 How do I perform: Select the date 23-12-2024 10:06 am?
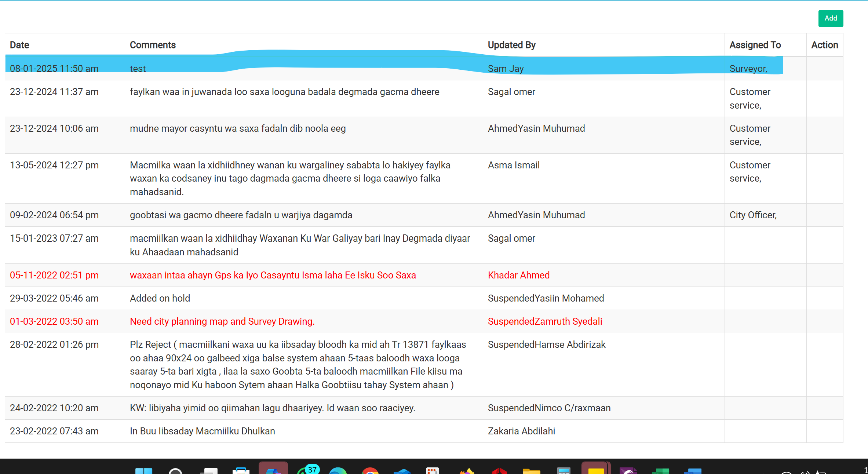54,128
